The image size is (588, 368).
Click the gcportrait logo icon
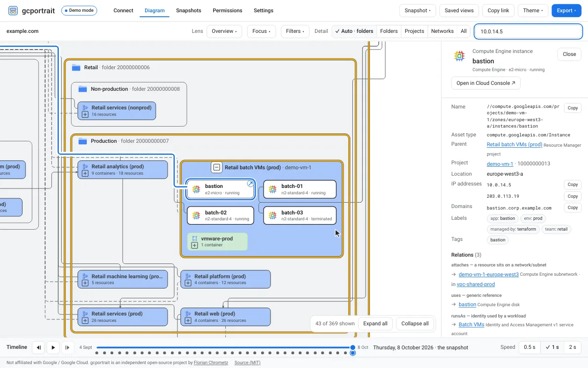tap(13, 10)
